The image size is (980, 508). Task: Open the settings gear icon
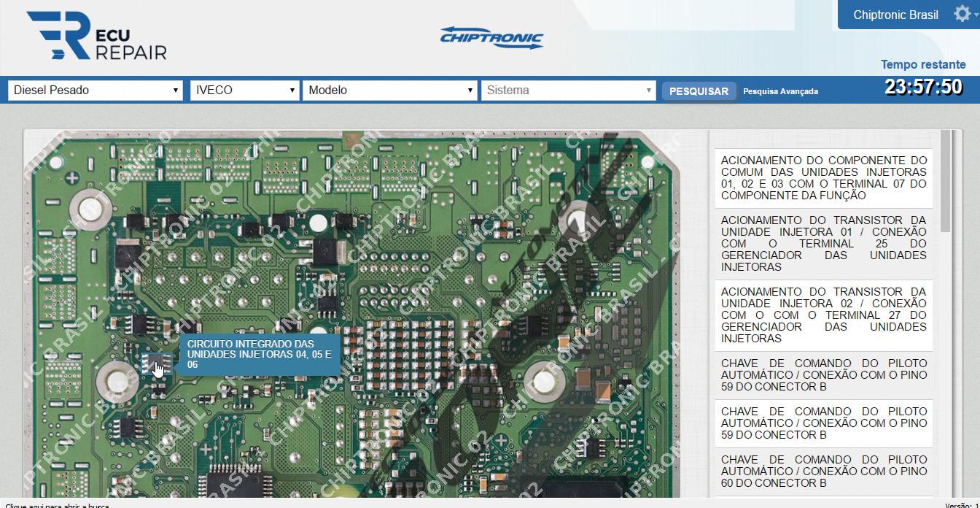pyautogui.click(x=962, y=14)
